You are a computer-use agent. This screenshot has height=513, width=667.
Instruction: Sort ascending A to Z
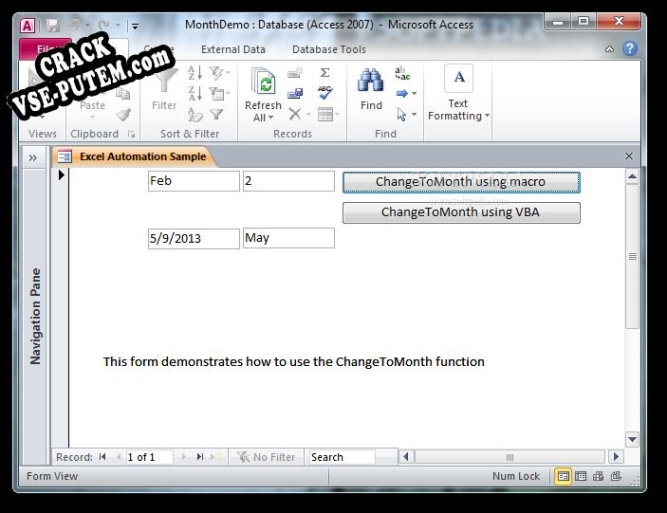click(195, 73)
